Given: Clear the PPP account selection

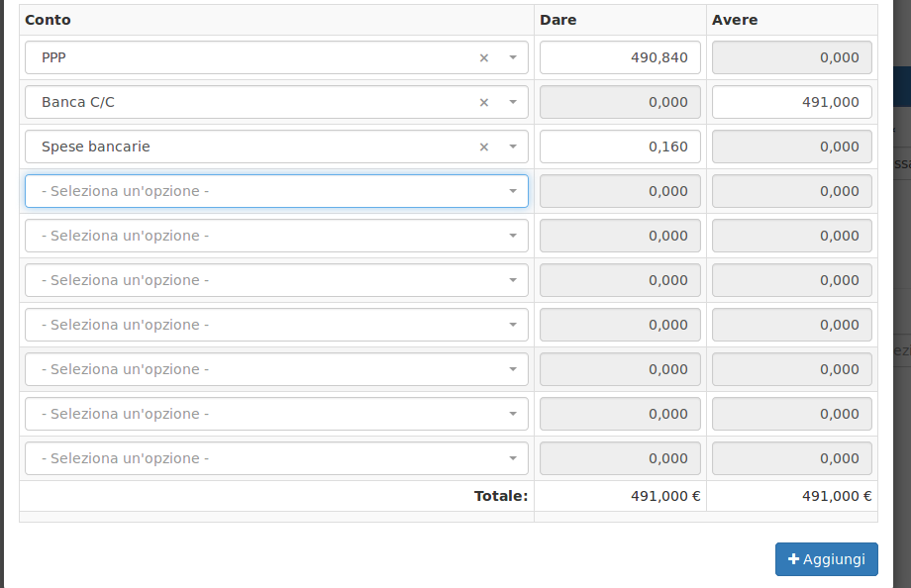Looking at the screenshot, I should tap(483, 57).
